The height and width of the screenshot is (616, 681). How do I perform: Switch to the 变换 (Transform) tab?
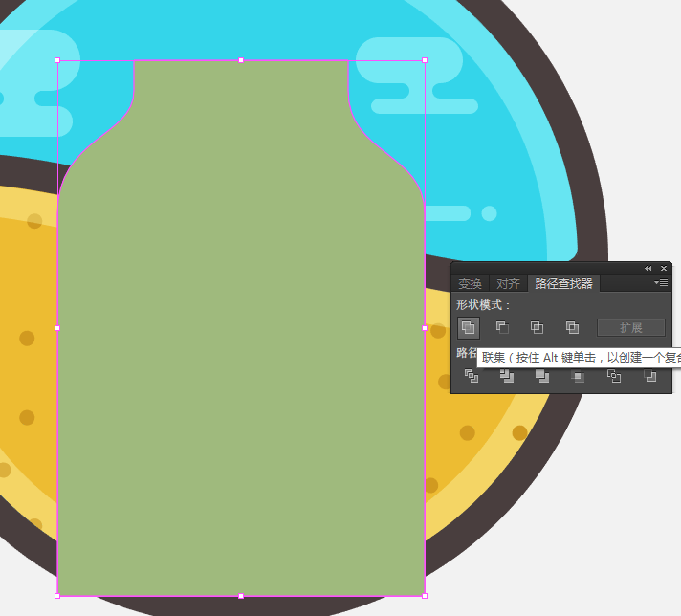pyautogui.click(x=470, y=284)
